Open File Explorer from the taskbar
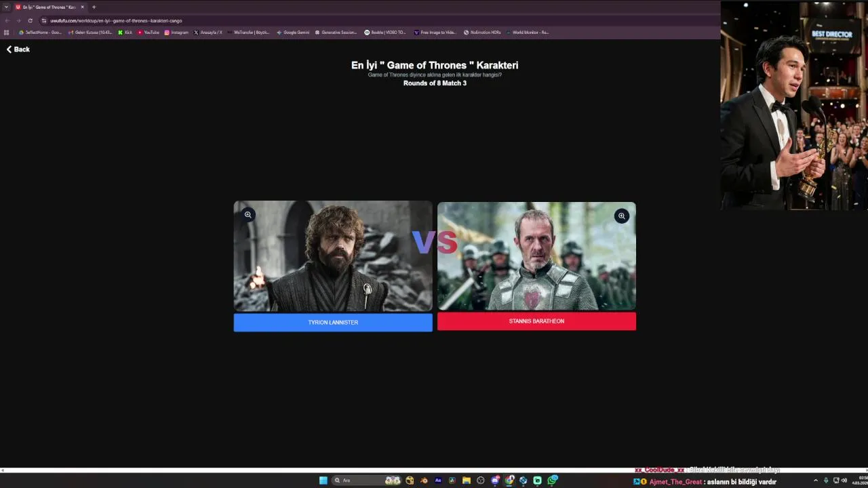This screenshot has width=868, height=488. pyautogui.click(x=467, y=481)
